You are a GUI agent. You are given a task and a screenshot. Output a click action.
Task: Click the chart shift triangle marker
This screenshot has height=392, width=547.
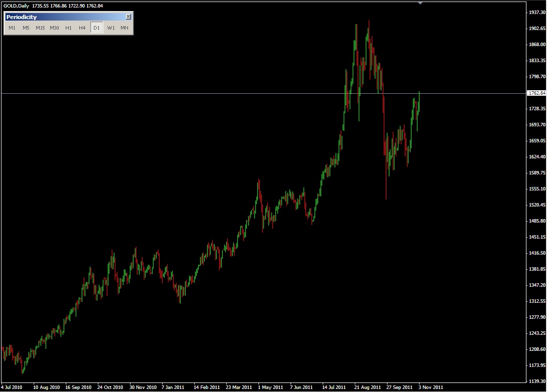click(421, 3)
